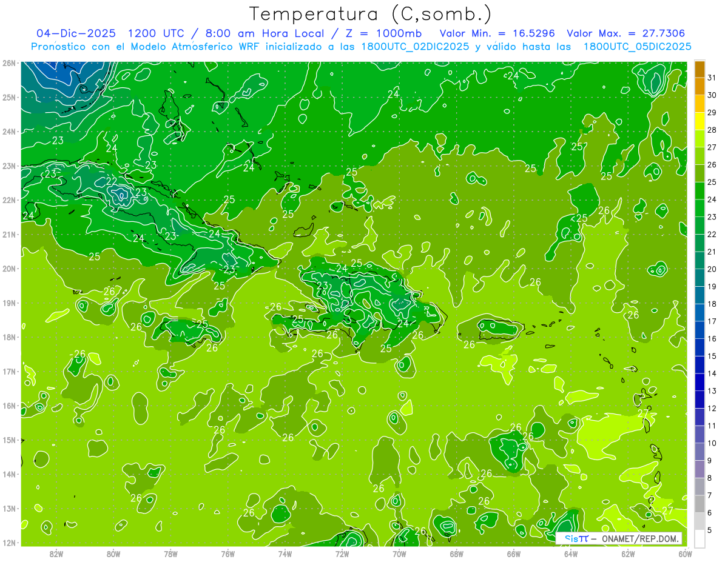This screenshot has width=728, height=562.
Task: Click the 24N latitude label
Action: tap(8, 132)
